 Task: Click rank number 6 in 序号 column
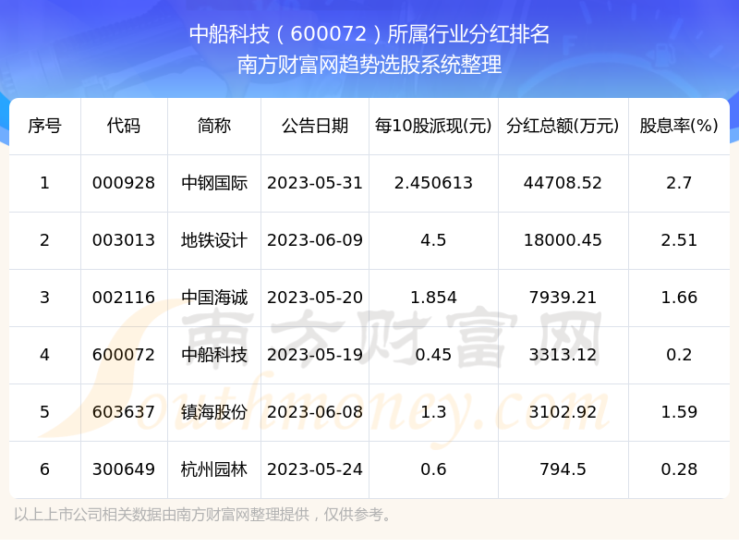point(44,469)
